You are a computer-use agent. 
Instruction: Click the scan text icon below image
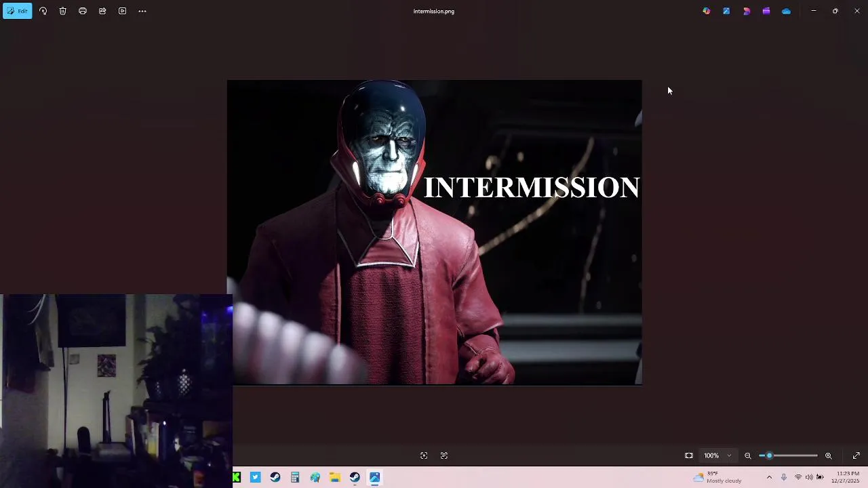[444, 455]
